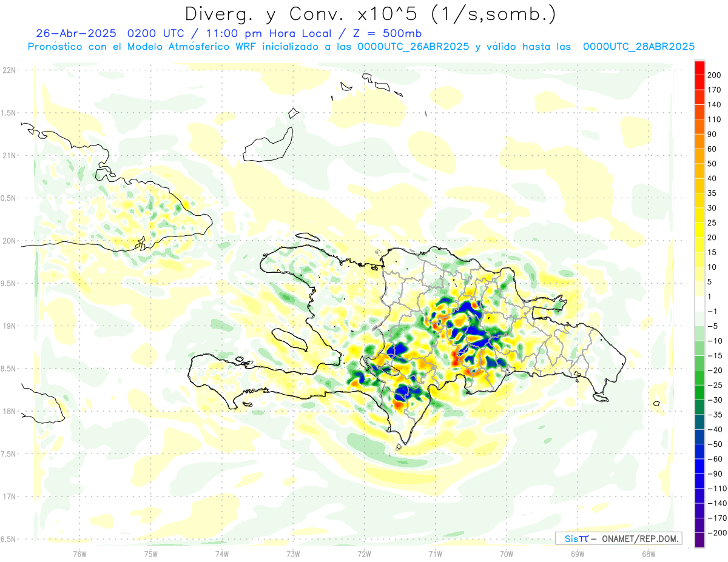Image resolution: width=728 pixels, height=562 pixels.
Task: Click the '18N' latitude label
Action: point(9,411)
